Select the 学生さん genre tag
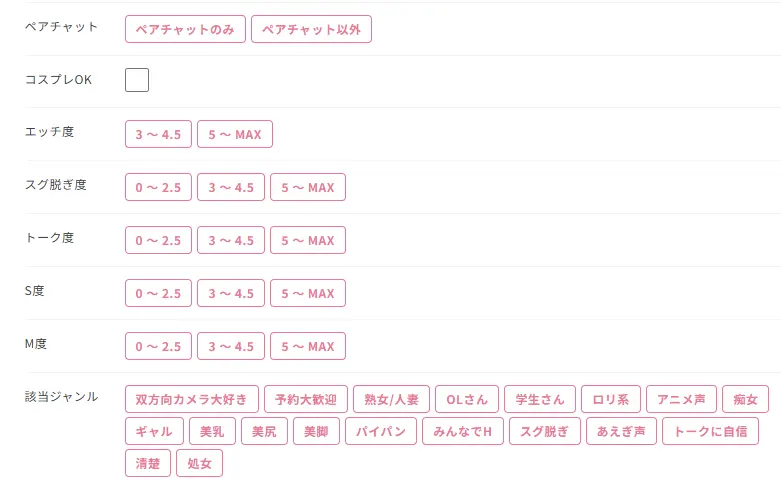The image size is (781, 486). coord(540,399)
